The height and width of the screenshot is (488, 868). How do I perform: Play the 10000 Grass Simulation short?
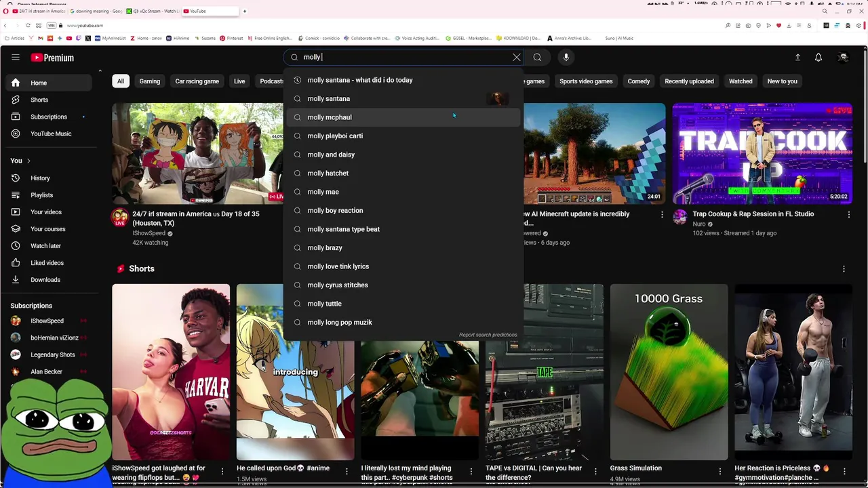click(x=669, y=372)
